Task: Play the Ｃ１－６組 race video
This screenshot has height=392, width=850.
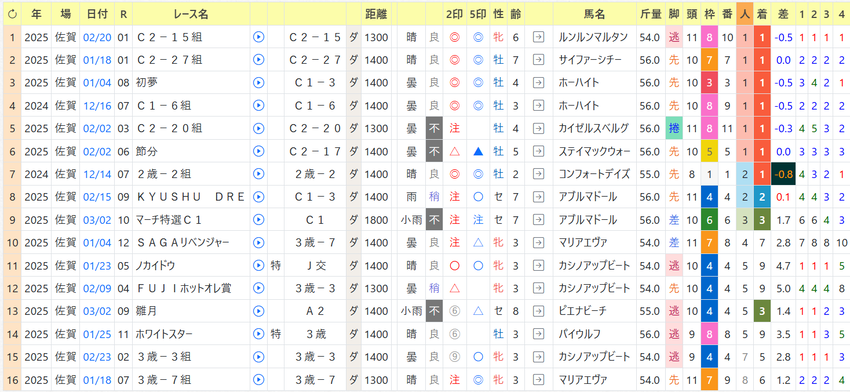Action: pyautogui.click(x=259, y=105)
